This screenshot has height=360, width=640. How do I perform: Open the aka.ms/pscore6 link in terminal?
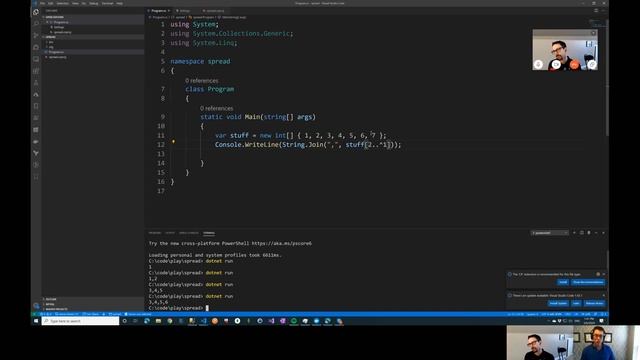coord(281,243)
